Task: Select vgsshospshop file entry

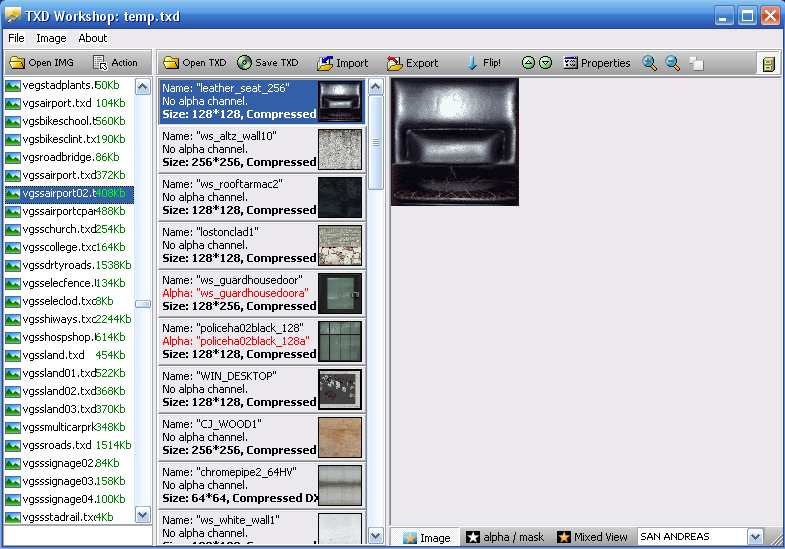Action: point(69,337)
